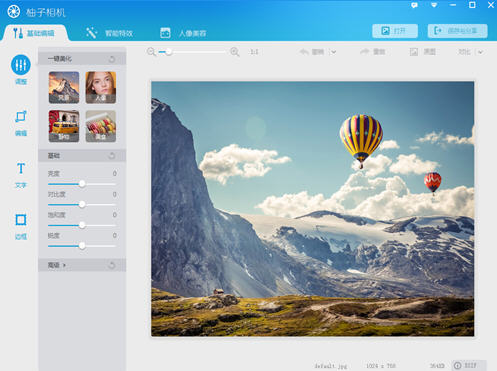This screenshot has height=371, width=497.
Task: Click the save and share button
Action: [x=457, y=31]
